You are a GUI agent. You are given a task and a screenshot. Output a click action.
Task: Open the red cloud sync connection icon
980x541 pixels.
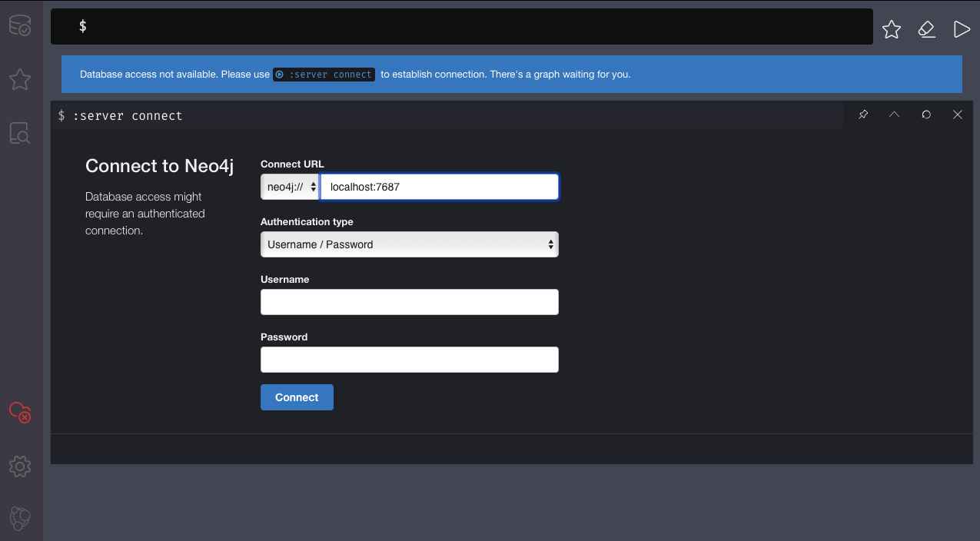(x=20, y=413)
